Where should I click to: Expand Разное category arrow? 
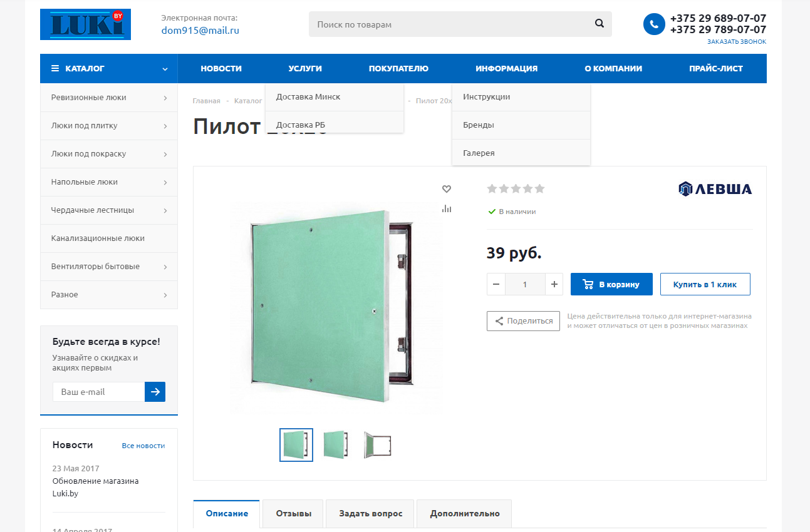pos(165,295)
